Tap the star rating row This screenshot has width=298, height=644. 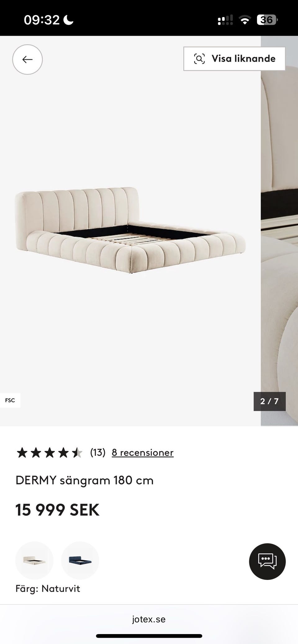tap(49, 453)
